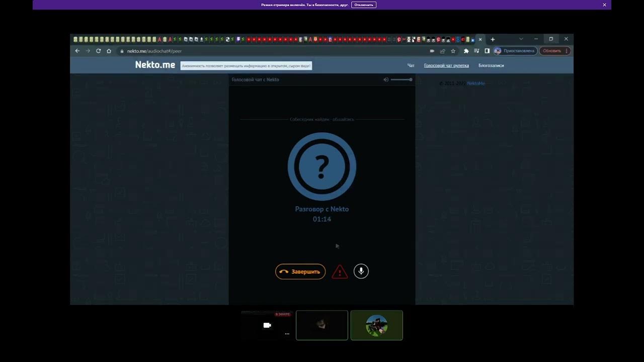Toggle the browser side panel icon
644x362 pixels.
[x=487, y=51]
